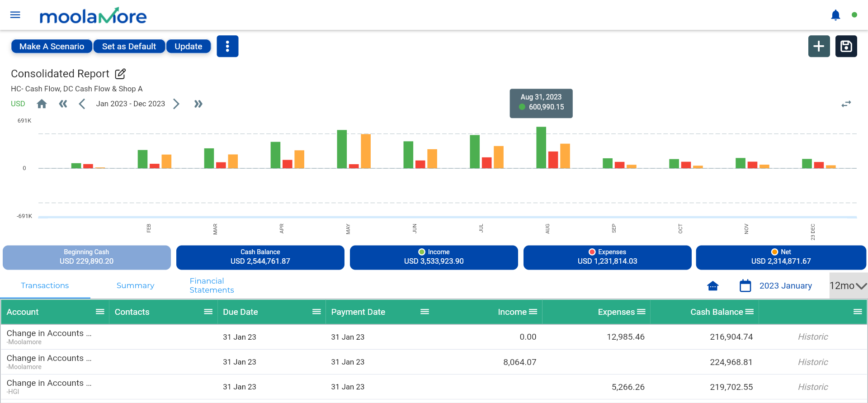This screenshot has height=403, width=868.
Task: Select the 216,904.74 cash balance cell
Action: (x=731, y=337)
